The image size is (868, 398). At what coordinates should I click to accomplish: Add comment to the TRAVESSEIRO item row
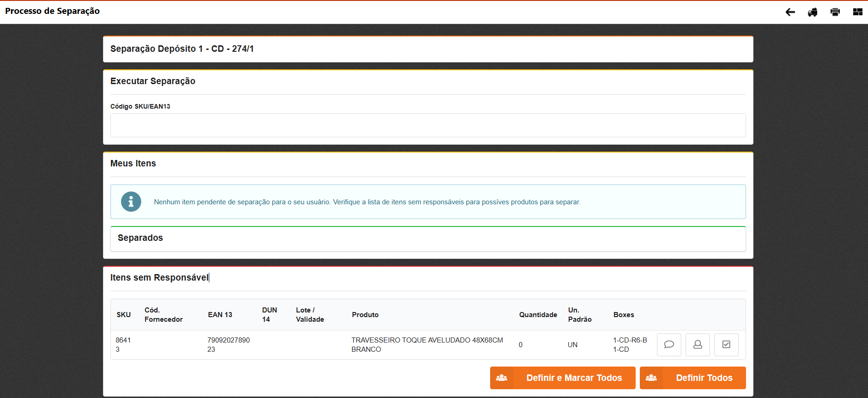point(668,345)
